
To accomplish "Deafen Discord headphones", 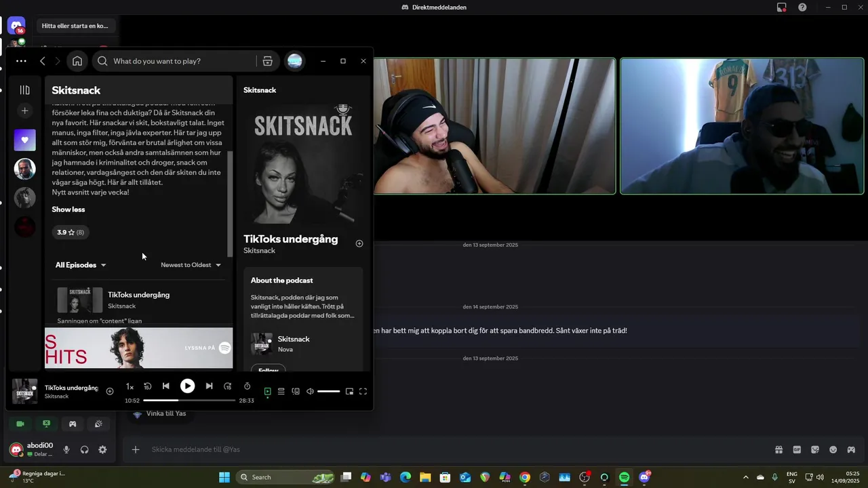I will tap(85, 449).
